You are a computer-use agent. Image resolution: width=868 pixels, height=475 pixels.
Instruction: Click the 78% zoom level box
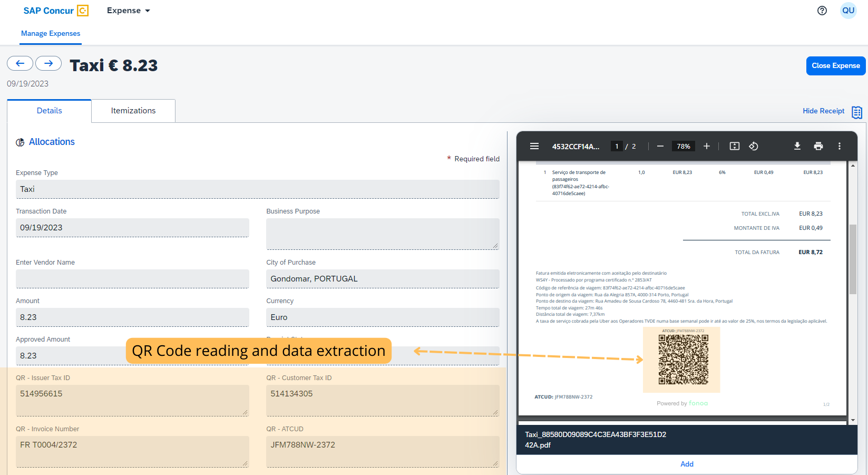pyautogui.click(x=684, y=146)
